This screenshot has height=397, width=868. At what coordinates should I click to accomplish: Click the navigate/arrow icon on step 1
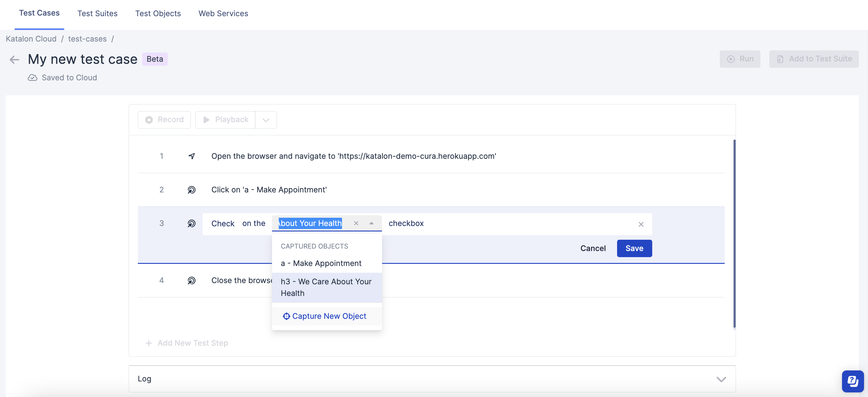(192, 155)
